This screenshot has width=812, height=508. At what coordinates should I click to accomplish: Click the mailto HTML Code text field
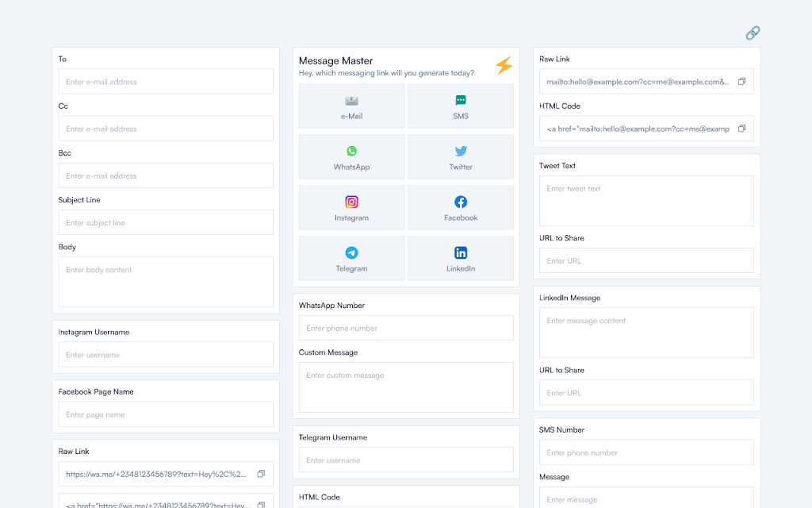(646, 129)
